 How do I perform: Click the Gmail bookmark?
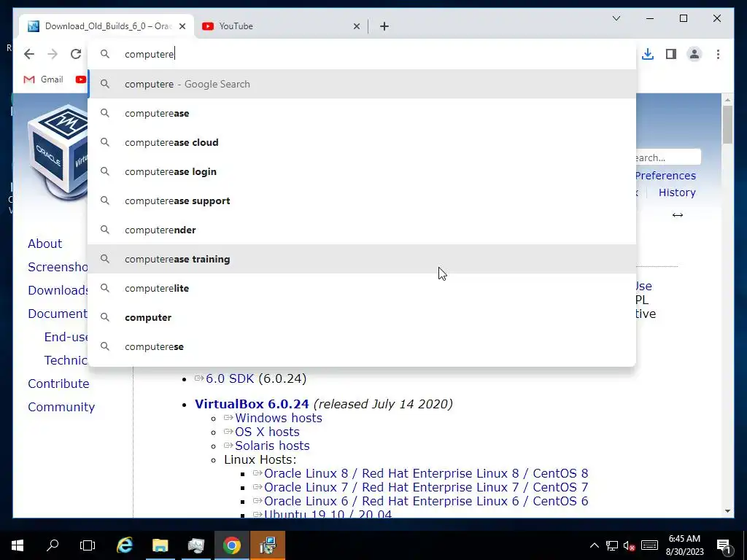[x=43, y=79]
